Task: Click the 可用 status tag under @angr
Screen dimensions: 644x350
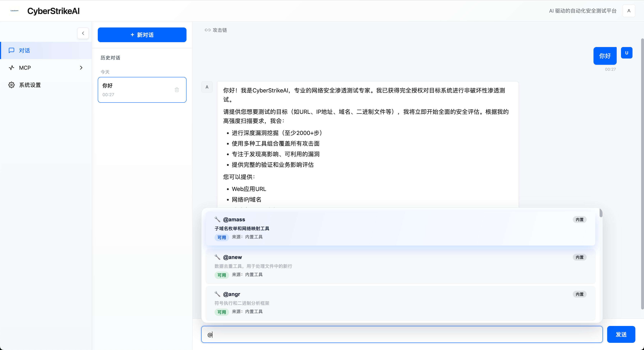Action: click(222, 312)
